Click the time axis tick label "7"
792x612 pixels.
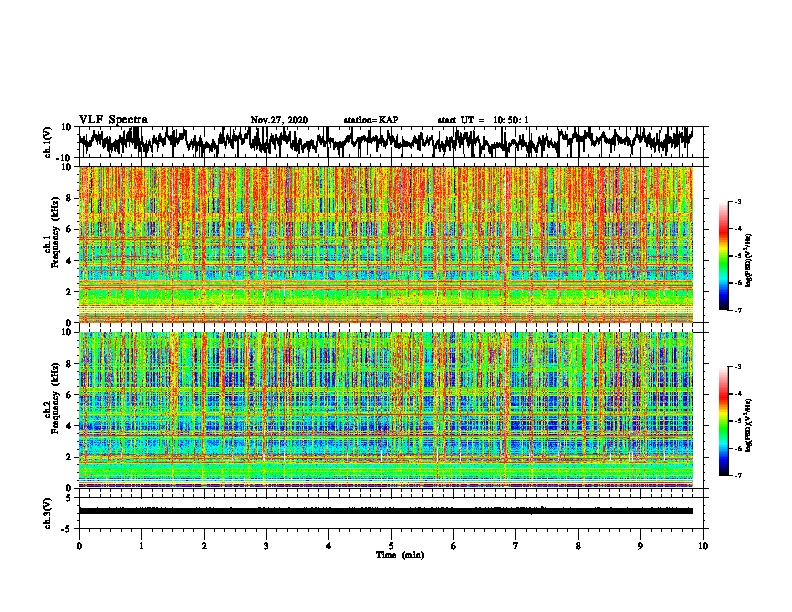(x=516, y=546)
